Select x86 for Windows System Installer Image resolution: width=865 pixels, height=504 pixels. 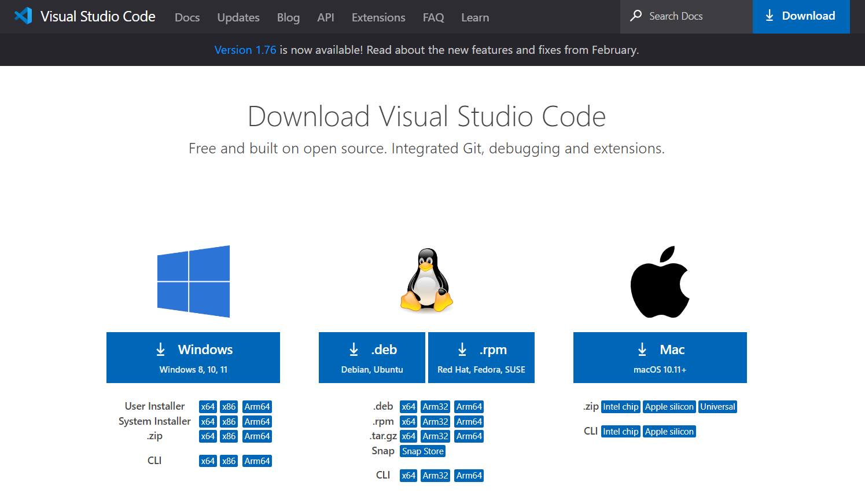tap(229, 422)
